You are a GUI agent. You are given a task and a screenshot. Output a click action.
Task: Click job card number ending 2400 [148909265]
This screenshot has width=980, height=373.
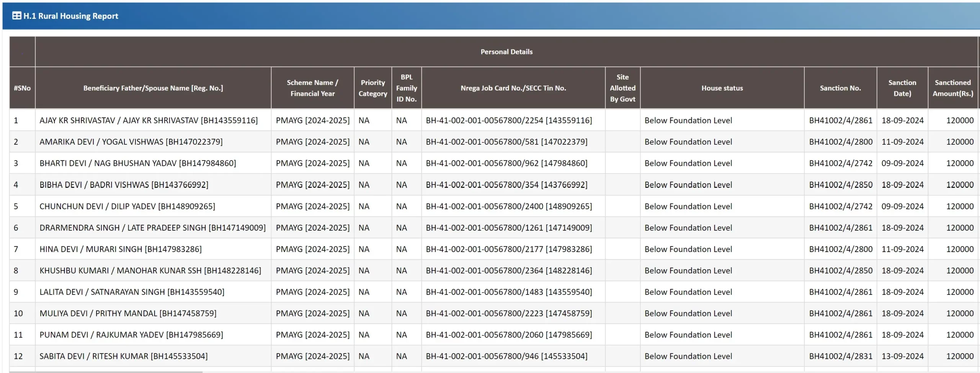pos(509,206)
